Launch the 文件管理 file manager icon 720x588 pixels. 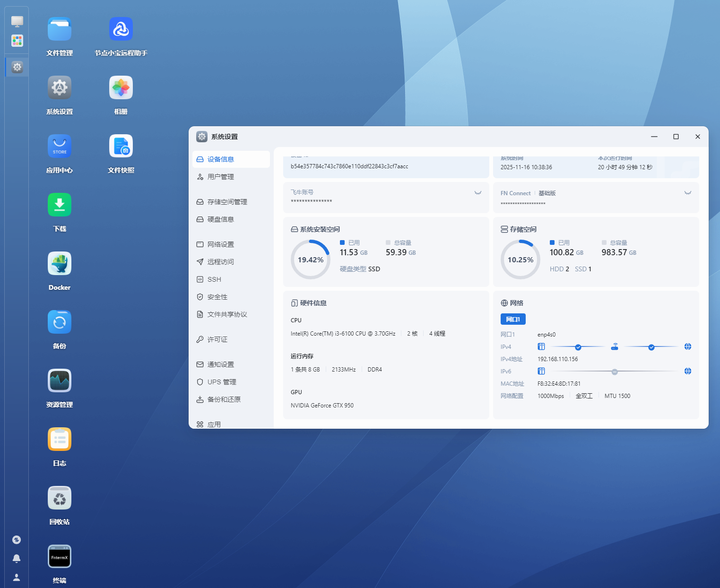pyautogui.click(x=60, y=29)
